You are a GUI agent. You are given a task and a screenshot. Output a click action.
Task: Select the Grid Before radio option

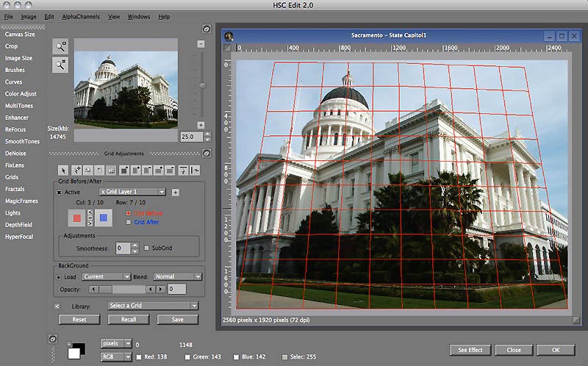128,213
